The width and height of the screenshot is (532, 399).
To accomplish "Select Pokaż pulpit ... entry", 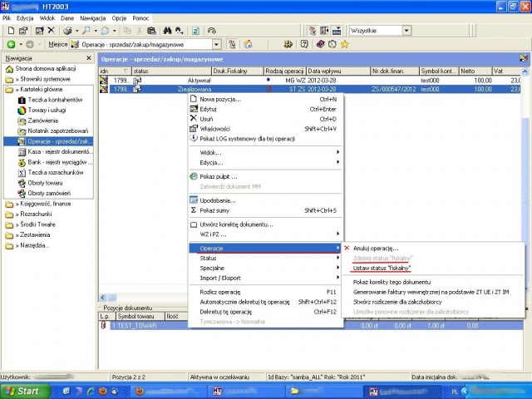I will coord(265,177).
